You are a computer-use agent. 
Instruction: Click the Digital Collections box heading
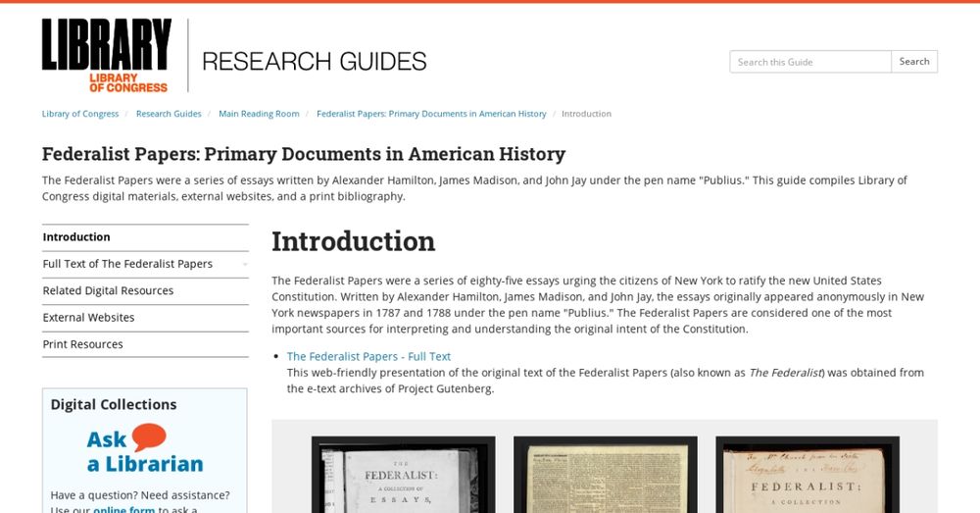pos(114,405)
